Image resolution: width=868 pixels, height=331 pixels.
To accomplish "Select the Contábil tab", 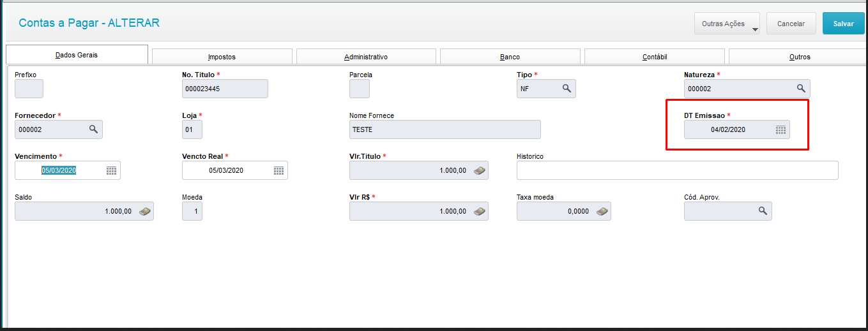I will (x=655, y=57).
